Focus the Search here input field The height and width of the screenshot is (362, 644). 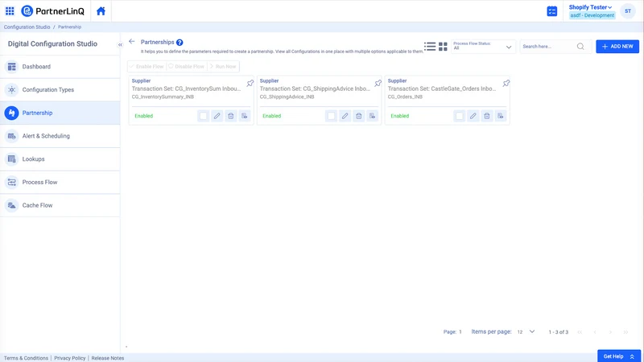coord(548,47)
